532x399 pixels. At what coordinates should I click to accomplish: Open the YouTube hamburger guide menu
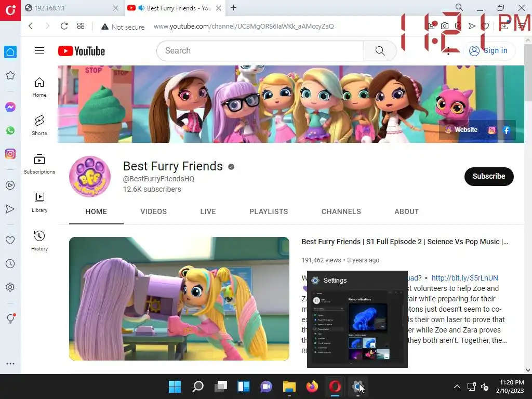(x=39, y=51)
